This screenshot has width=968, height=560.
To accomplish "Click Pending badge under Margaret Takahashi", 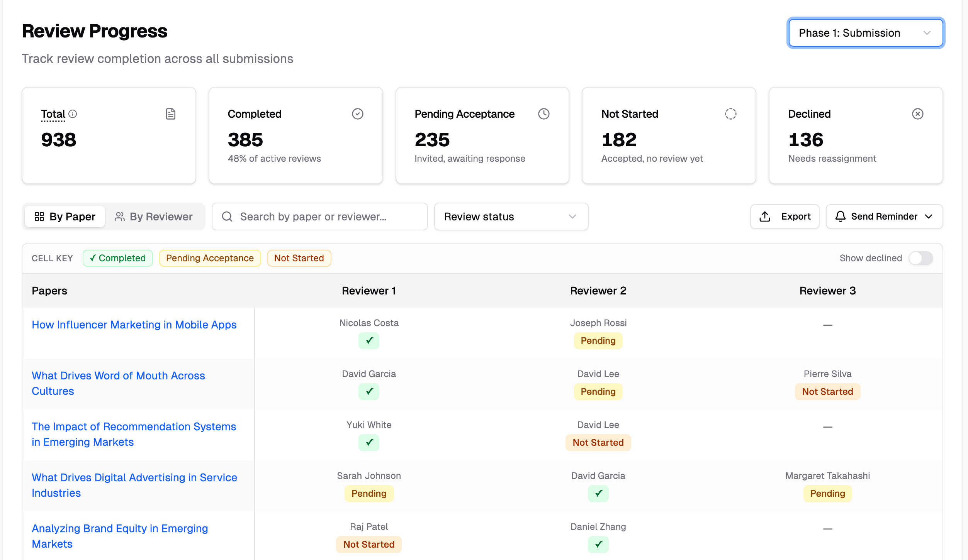I will point(828,494).
